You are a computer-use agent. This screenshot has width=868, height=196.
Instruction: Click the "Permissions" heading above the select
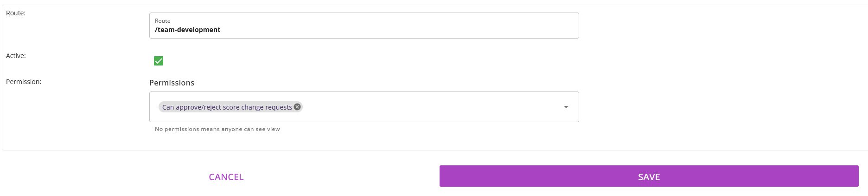[172, 83]
